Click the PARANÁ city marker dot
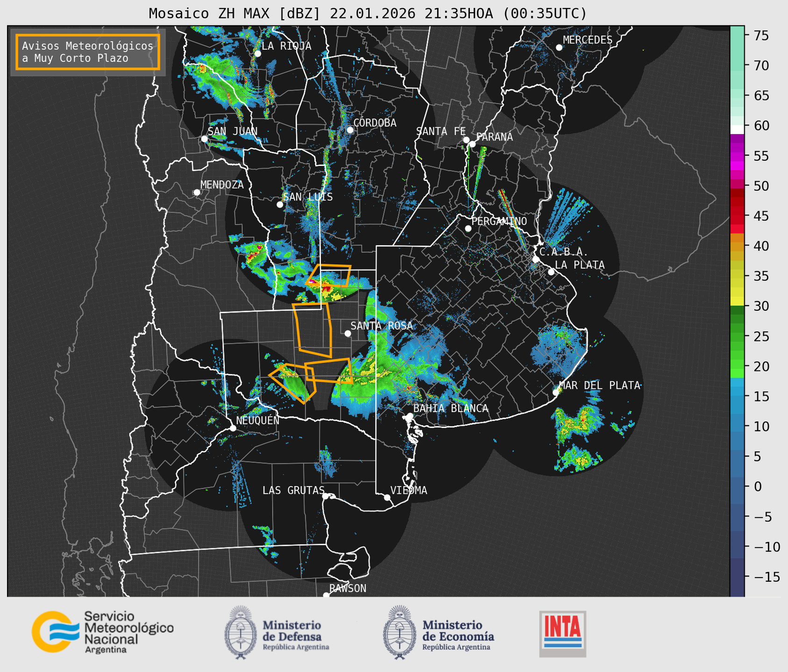This screenshot has height=672, width=788. click(472, 144)
